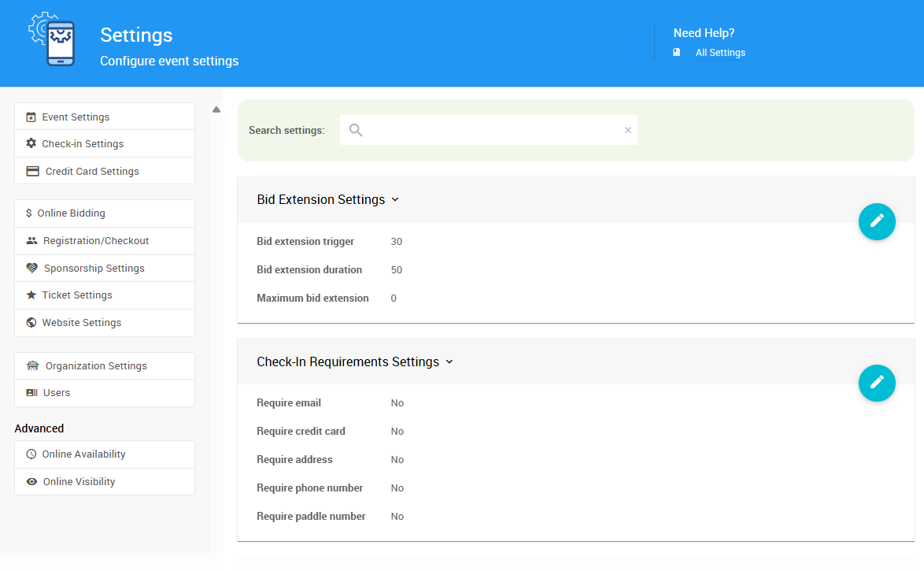Click inside the search settings field
The width and height of the screenshot is (924, 571).
click(488, 129)
